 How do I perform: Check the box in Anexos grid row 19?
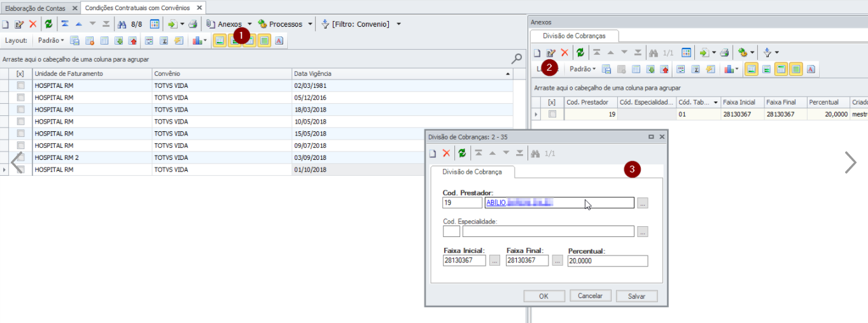click(x=552, y=114)
